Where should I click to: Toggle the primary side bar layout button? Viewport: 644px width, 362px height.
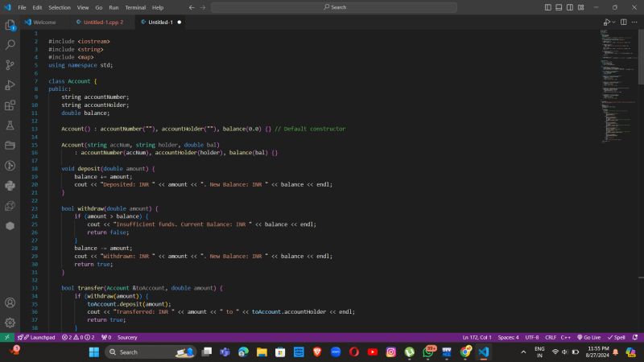548,7
